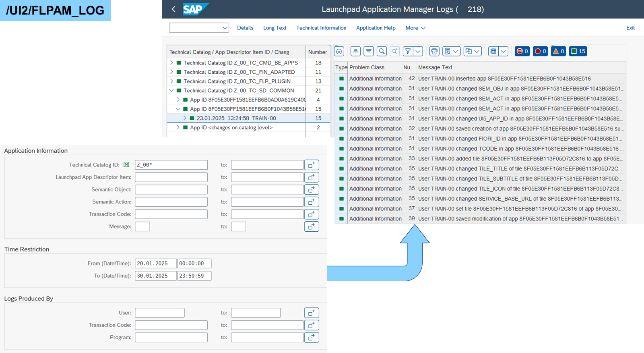Image resolution: width=644 pixels, height=353 pixels.
Task: Click selection option icon beside Technical Catalog ID
Action: click(126, 164)
